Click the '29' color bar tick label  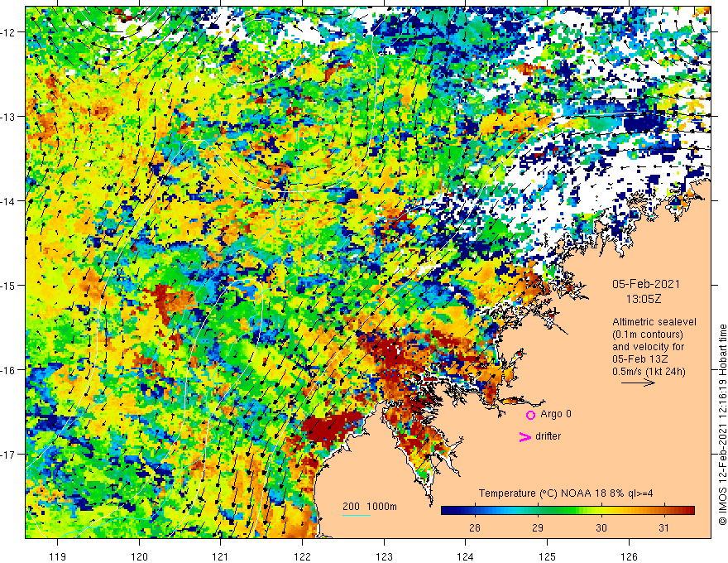[x=538, y=528]
